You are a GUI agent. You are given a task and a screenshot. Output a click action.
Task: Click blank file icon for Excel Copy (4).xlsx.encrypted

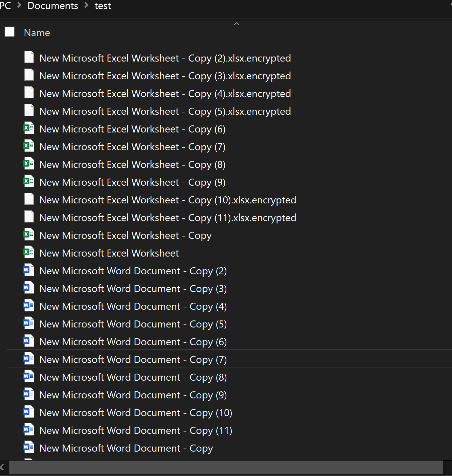point(29,93)
